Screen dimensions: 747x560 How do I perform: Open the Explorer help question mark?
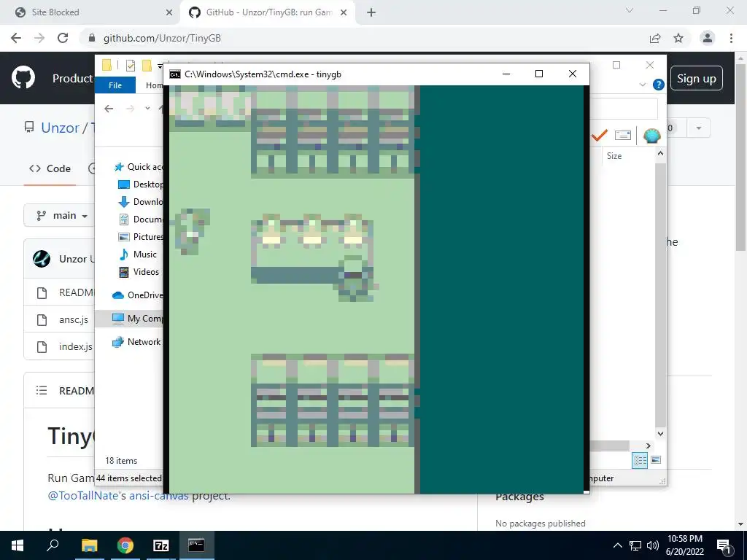pos(659,85)
